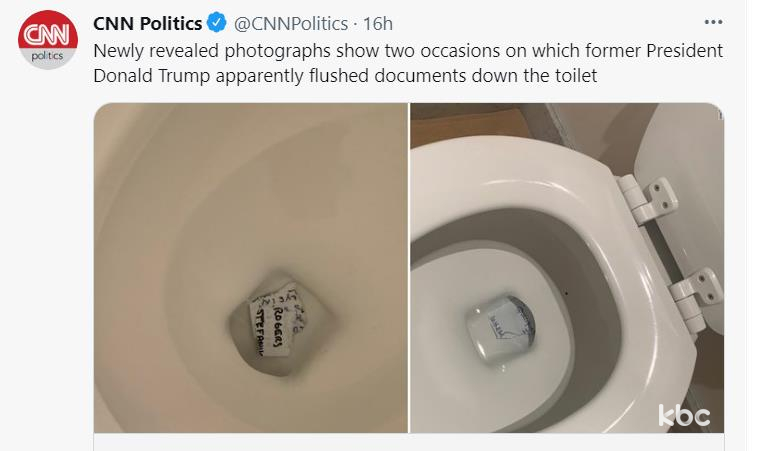
Task: Open the tweet via the 16h timestamp
Action: tap(378, 24)
